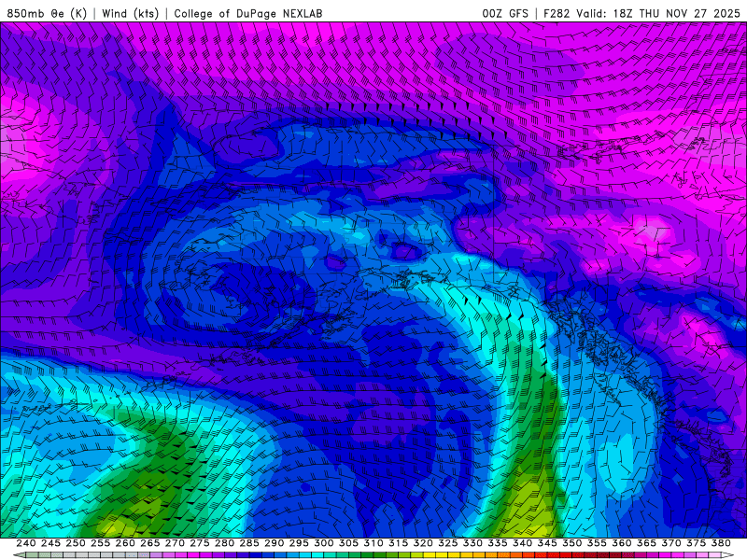Click the '18Z THU NOV 27 2025' valid time
747x560 pixels.
[x=676, y=14]
